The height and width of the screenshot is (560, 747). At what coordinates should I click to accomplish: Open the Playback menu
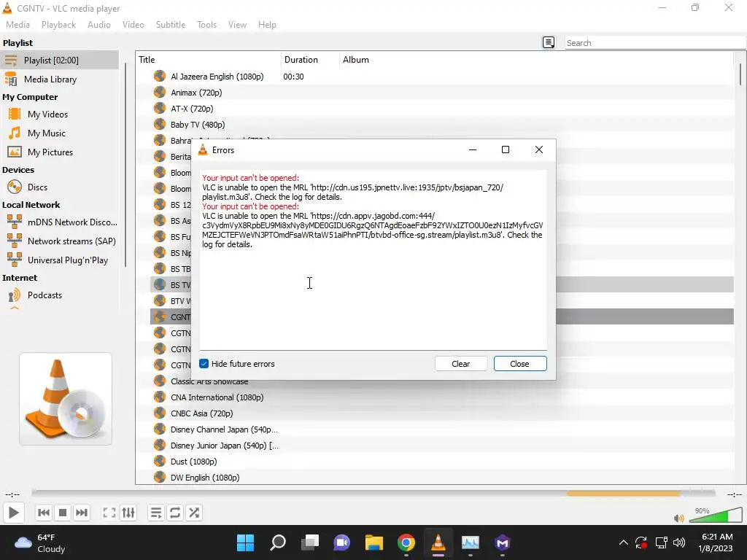coord(58,25)
